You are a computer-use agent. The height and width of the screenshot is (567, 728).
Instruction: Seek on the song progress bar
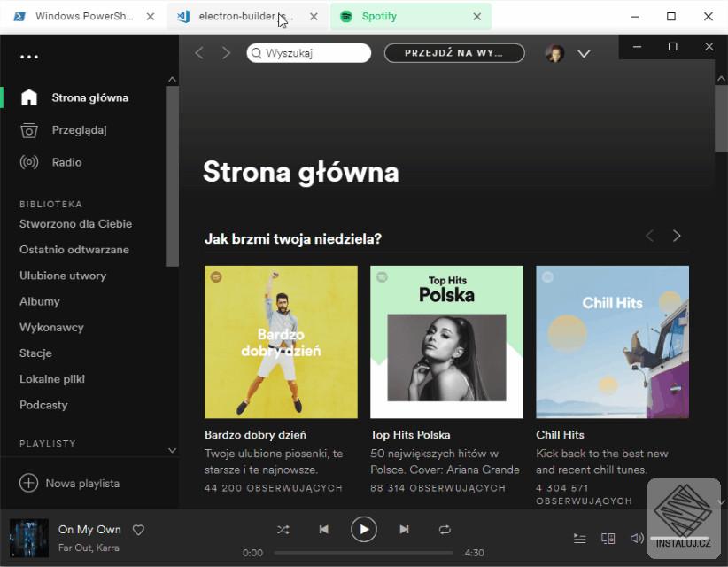pos(363,553)
